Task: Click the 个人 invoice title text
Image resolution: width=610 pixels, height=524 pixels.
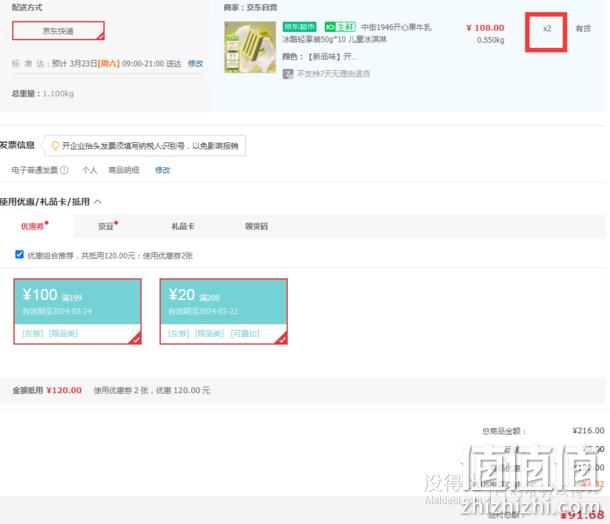Action: (89, 170)
